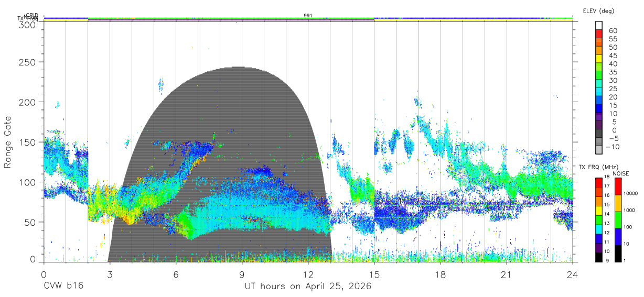Image resolution: width=644 pixels, height=297 pixels.
Task: Click the orange segment of NOISE colorbar
Action: point(617,203)
